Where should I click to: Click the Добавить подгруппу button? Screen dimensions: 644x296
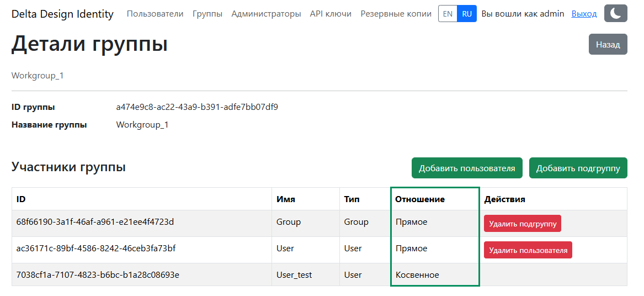tap(578, 168)
